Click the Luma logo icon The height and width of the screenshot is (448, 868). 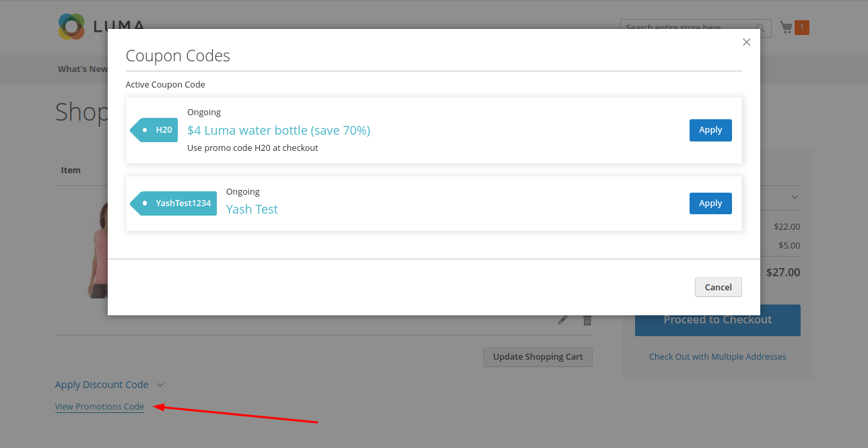click(x=71, y=27)
